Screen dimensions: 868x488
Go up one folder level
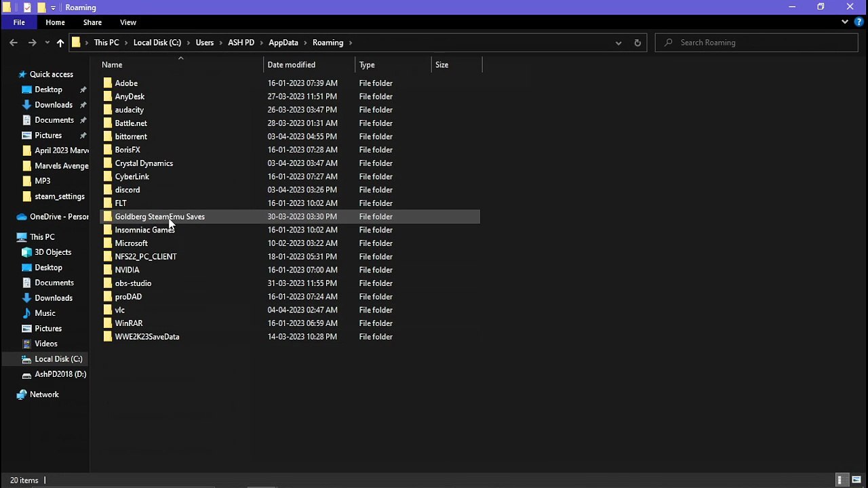pos(60,43)
